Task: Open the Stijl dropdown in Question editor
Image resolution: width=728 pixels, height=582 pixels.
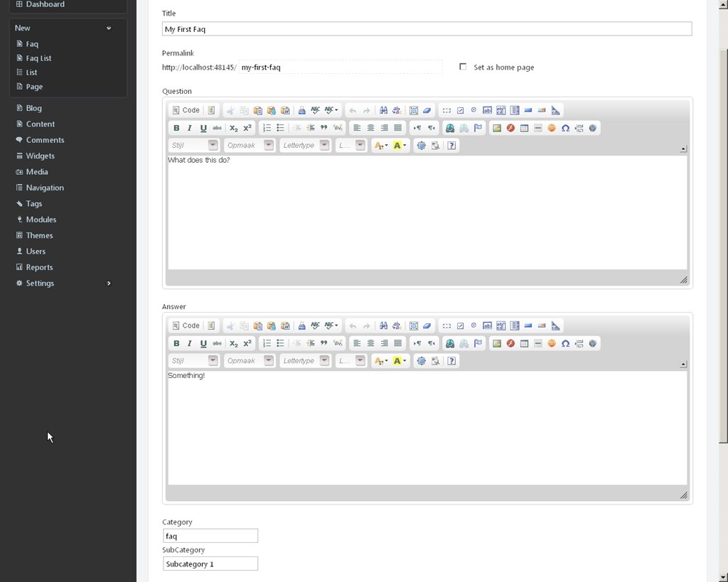Action: [x=193, y=146]
